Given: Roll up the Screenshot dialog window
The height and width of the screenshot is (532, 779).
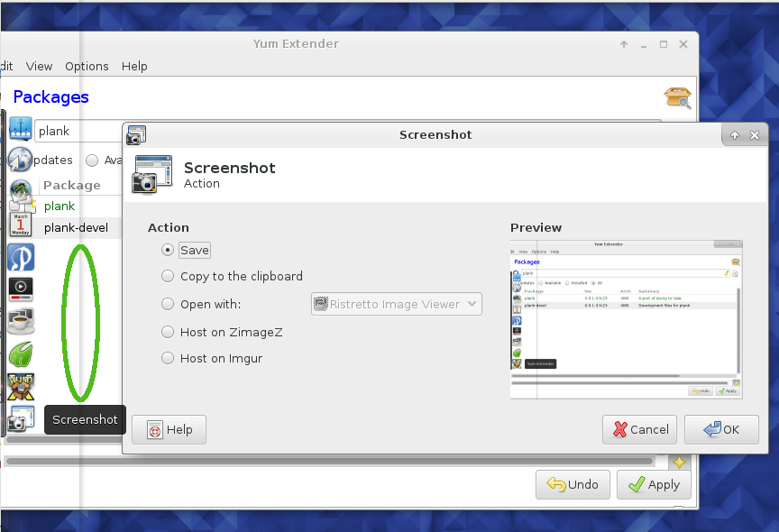Looking at the screenshot, I should pos(735,135).
